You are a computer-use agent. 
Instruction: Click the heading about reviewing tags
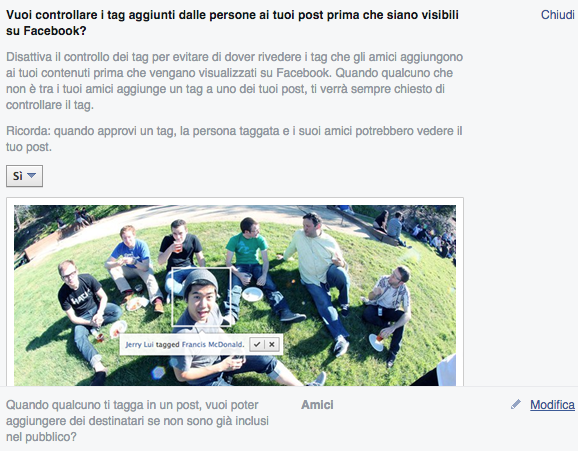(232, 23)
